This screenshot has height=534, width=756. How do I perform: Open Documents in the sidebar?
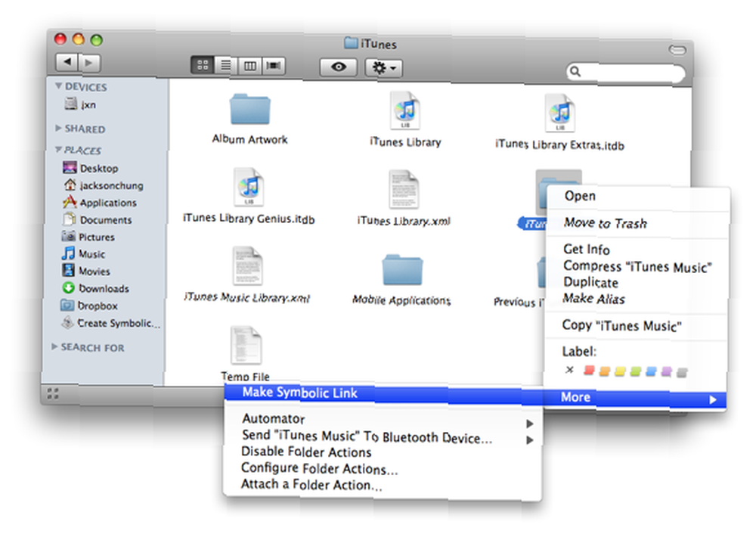pyautogui.click(x=97, y=219)
